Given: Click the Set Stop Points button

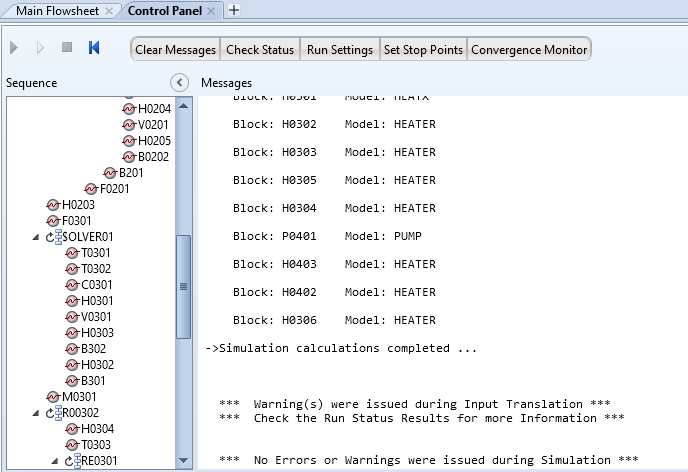Looking at the screenshot, I should point(423,49).
